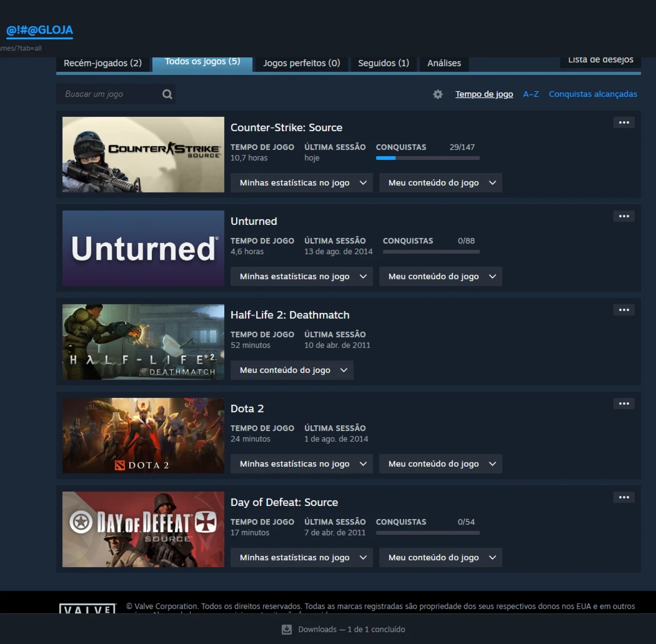Viewport: 656px width, 644px height.
Task: Click the search magnifier icon
Action: (x=167, y=94)
